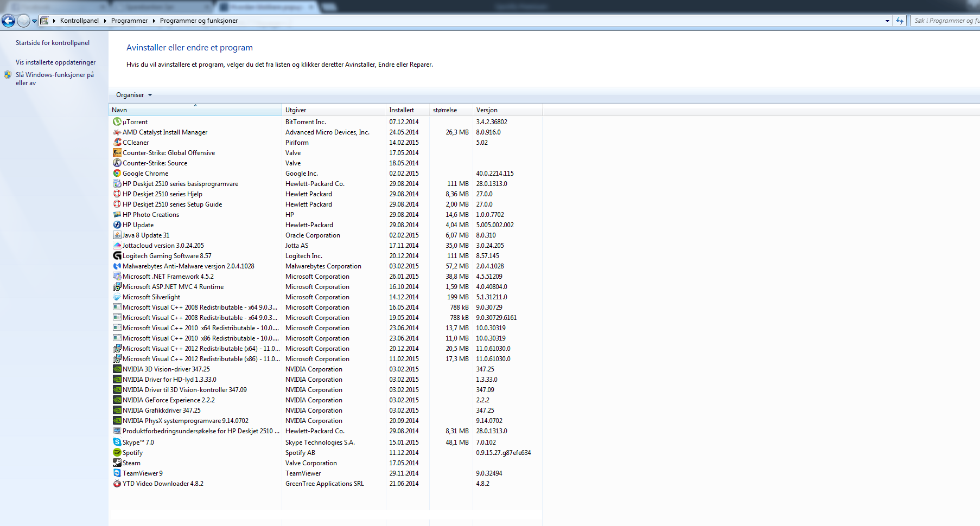980x526 pixels.
Task: Sort by Versjon column header
Action: point(507,110)
